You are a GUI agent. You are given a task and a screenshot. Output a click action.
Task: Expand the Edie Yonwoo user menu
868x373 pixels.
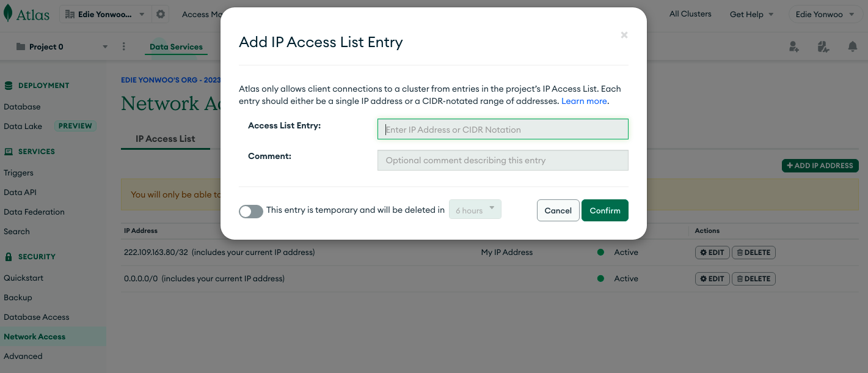(825, 14)
